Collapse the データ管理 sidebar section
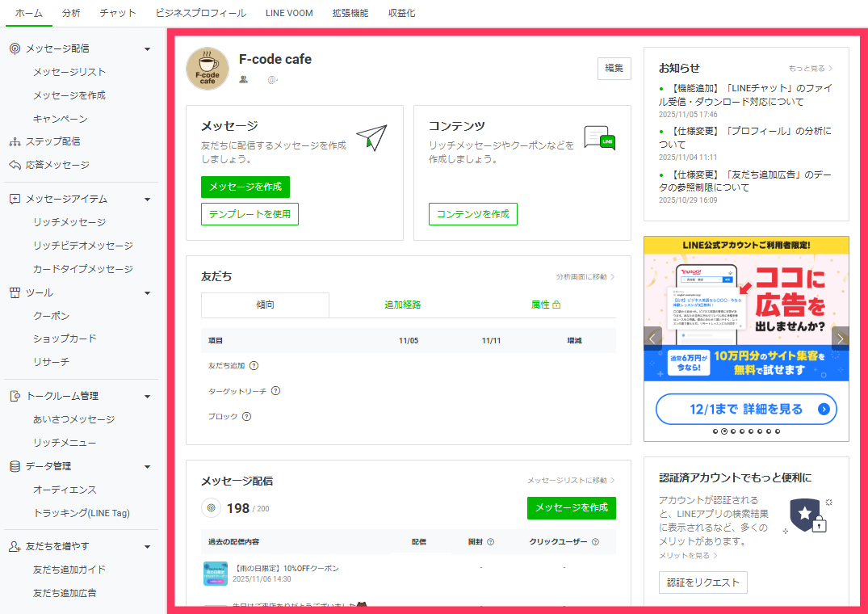Image resolution: width=868 pixels, height=614 pixels. [147, 467]
